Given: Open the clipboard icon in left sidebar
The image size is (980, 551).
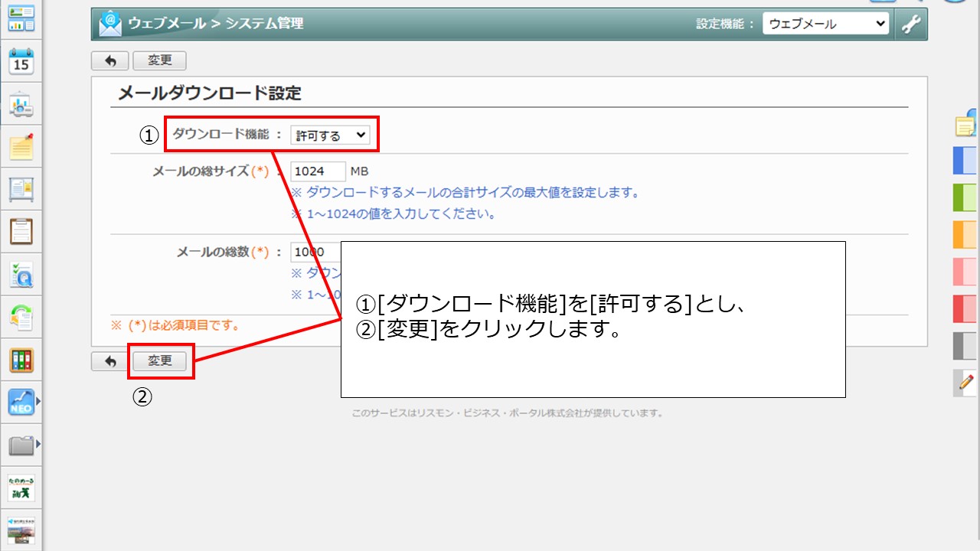Looking at the screenshot, I should click(x=21, y=230).
